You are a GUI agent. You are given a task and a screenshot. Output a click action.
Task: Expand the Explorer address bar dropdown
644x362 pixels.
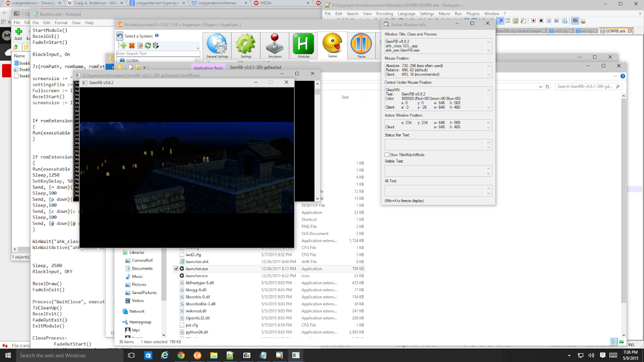click(540, 87)
